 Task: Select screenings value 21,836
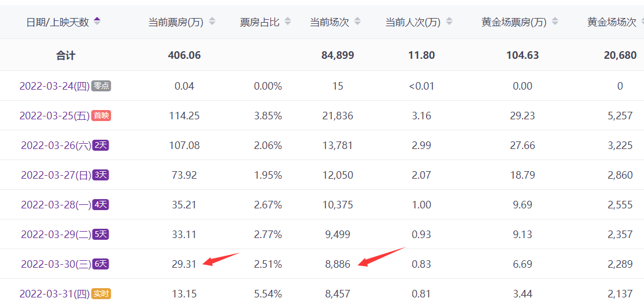tap(338, 116)
